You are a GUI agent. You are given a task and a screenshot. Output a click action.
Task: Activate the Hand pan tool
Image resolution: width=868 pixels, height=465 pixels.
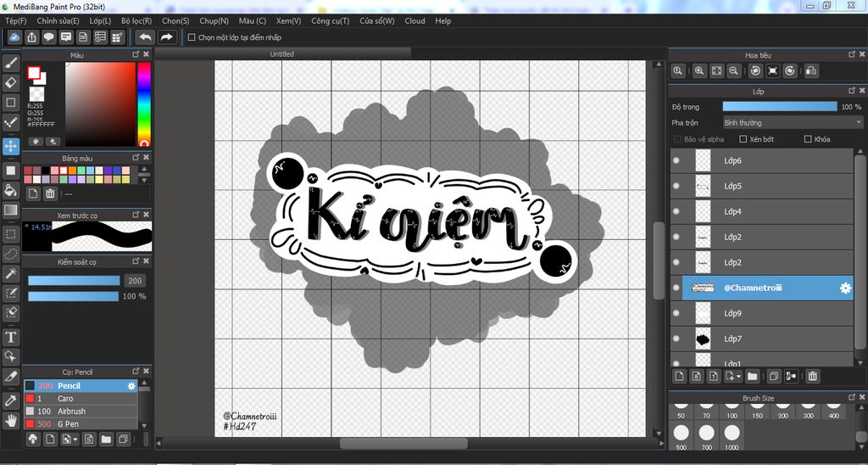10,419
